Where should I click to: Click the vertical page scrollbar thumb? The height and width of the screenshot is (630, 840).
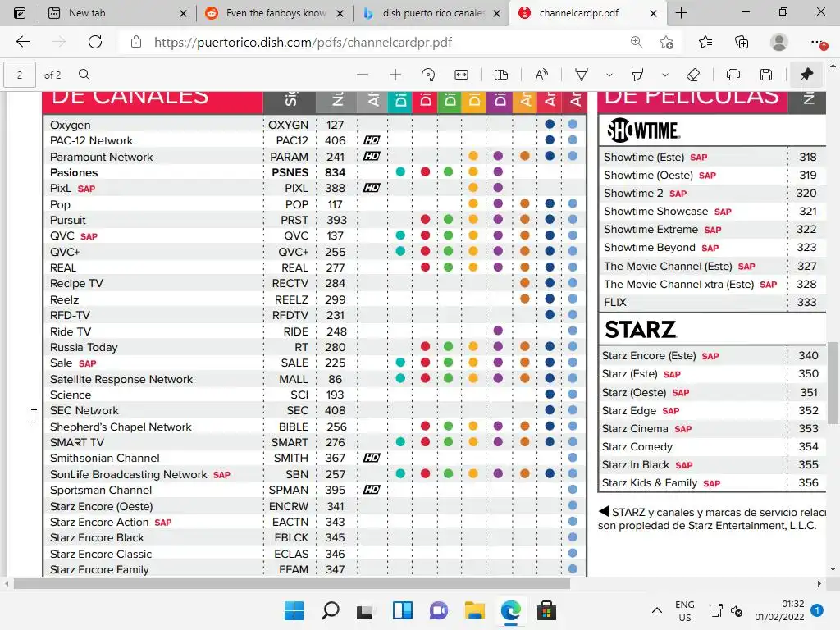point(833,382)
